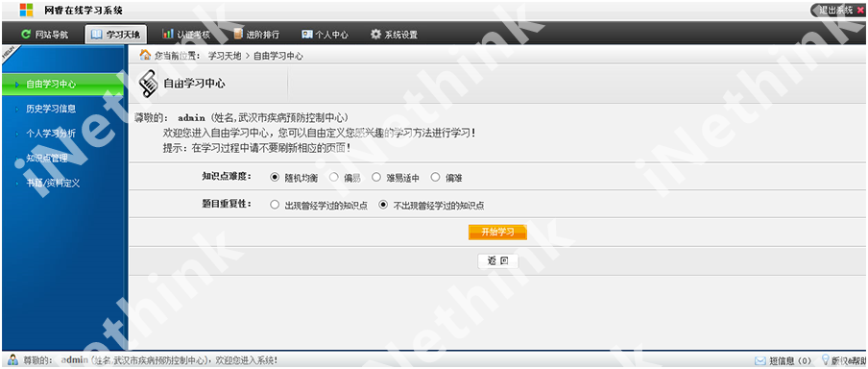868x369 pixels.
Task: Click 短信息 (0) link in status bar
Action: pyautogui.click(x=790, y=360)
